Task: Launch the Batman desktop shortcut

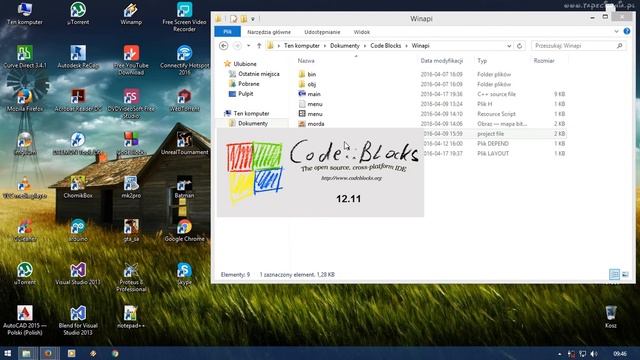Action: point(184,187)
